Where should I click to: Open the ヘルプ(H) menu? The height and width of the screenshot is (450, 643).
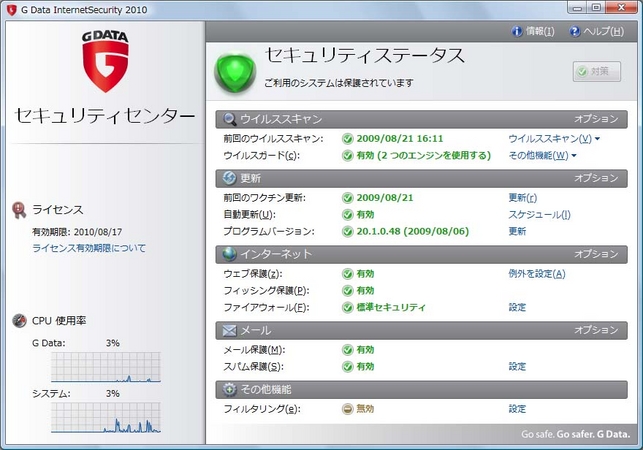click(597, 31)
